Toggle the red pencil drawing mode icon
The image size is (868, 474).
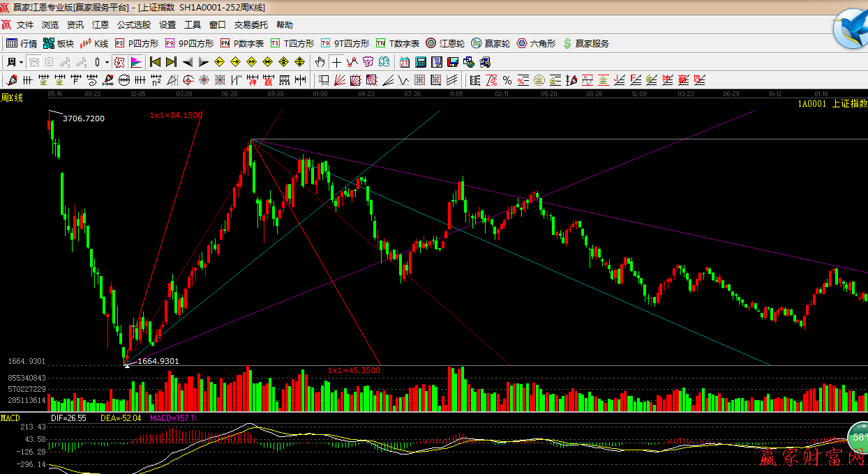11,80
